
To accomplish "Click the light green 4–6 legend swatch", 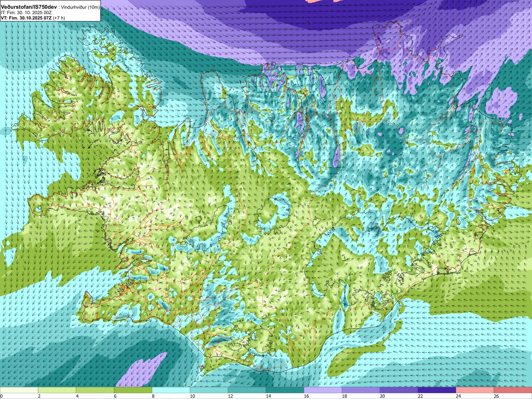I will tap(95, 390).
